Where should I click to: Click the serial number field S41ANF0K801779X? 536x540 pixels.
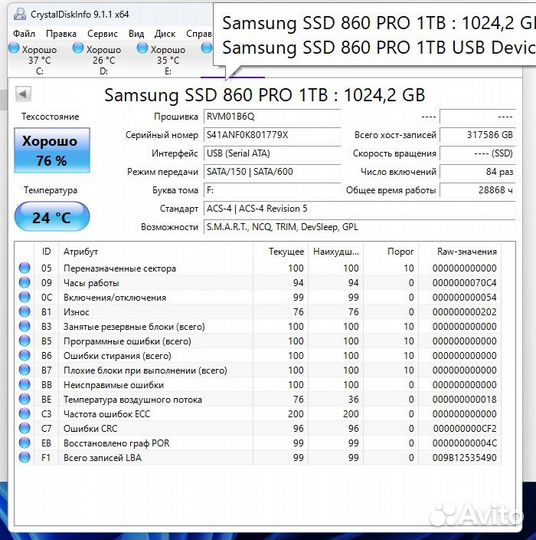coord(272,135)
